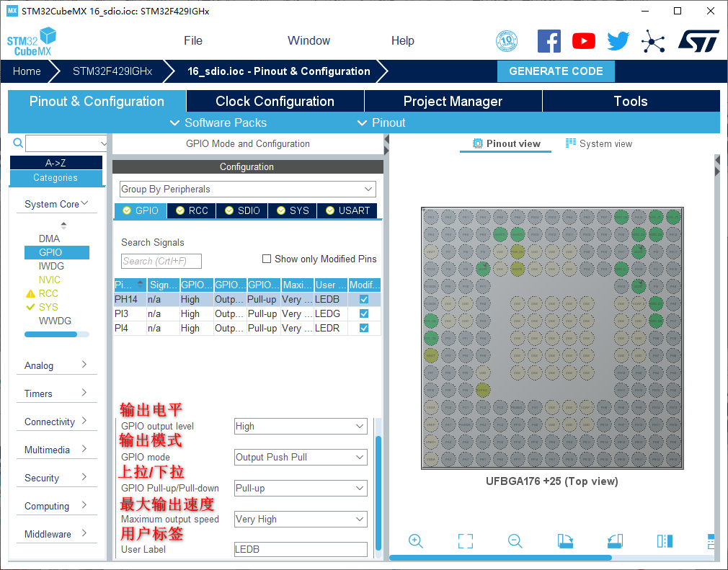Screen dimensions: 728x570
Task: Expand the Connectivity category
Action: coord(56,422)
